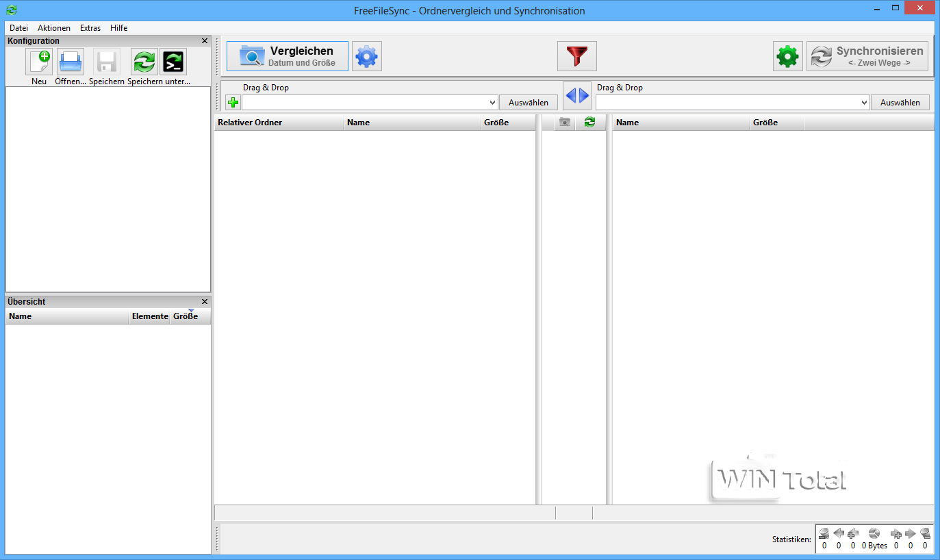Image resolution: width=940 pixels, height=560 pixels.
Task: Click the Statistiken label
Action: click(791, 539)
